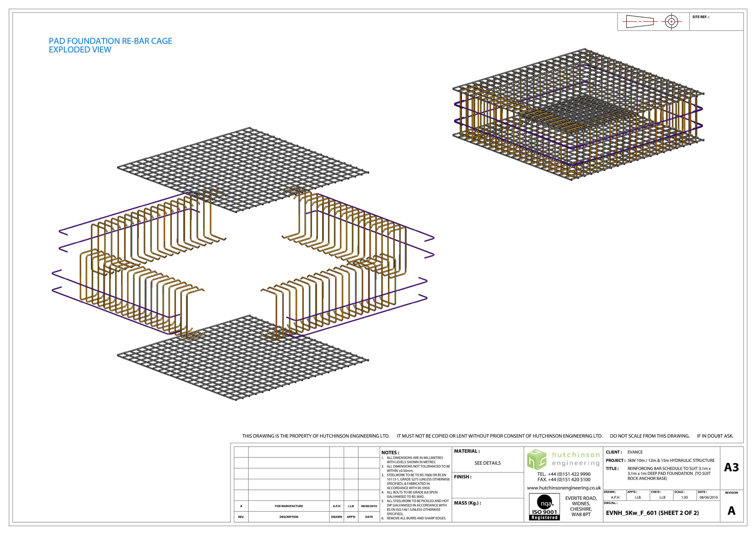Click the 'DESCRIPTION' column header
756x535 pixels.
289,517
